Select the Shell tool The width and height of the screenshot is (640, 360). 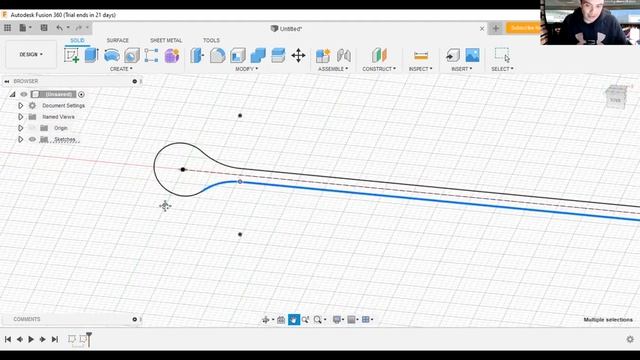[238, 56]
